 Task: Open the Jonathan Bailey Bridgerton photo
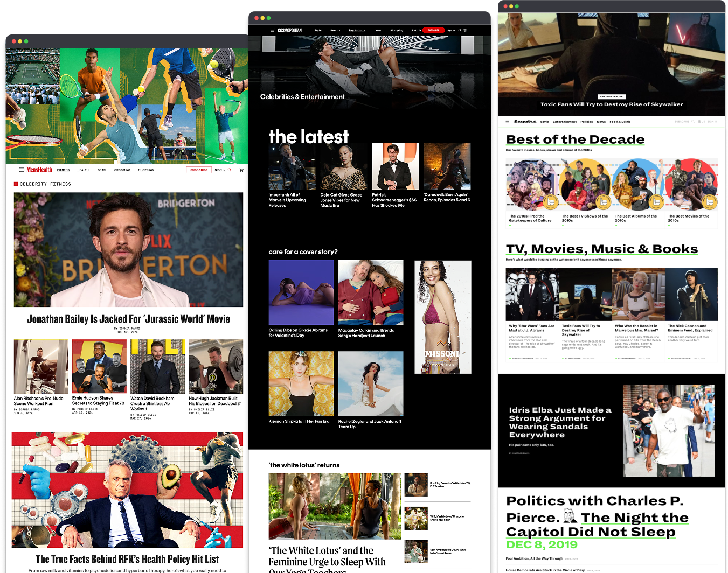coord(128,250)
